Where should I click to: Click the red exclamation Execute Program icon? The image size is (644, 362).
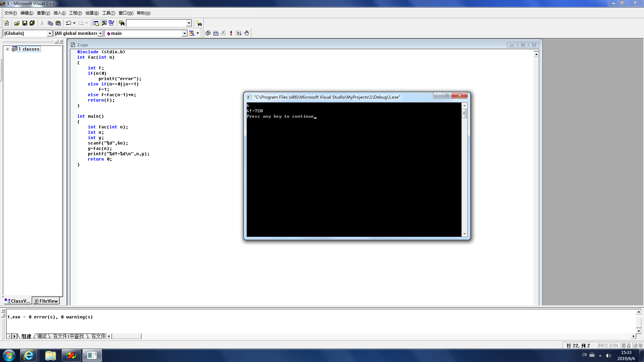(x=231, y=33)
